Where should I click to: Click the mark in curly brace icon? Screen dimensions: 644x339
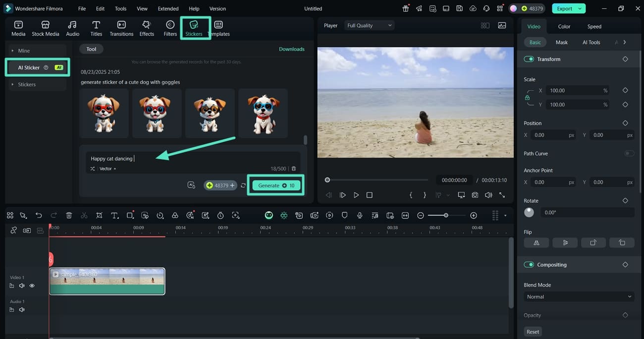pos(411,195)
